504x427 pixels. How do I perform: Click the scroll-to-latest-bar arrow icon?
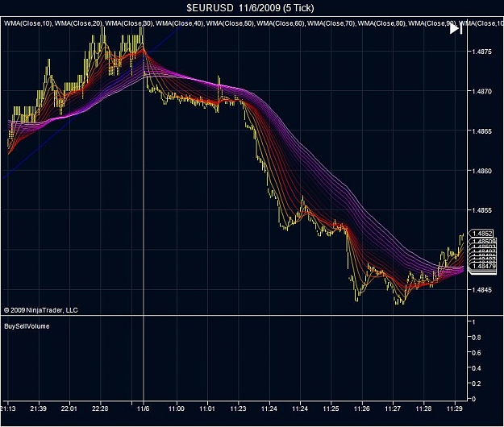[456, 29]
